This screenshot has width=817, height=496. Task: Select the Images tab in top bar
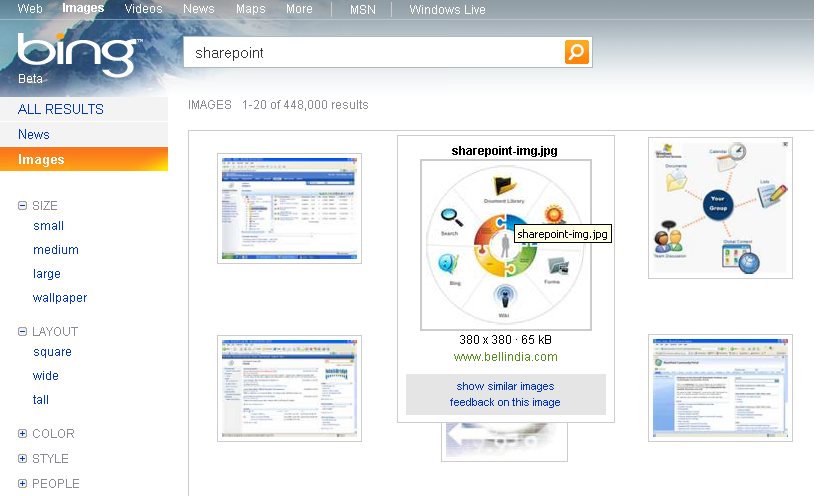[x=83, y=8]
